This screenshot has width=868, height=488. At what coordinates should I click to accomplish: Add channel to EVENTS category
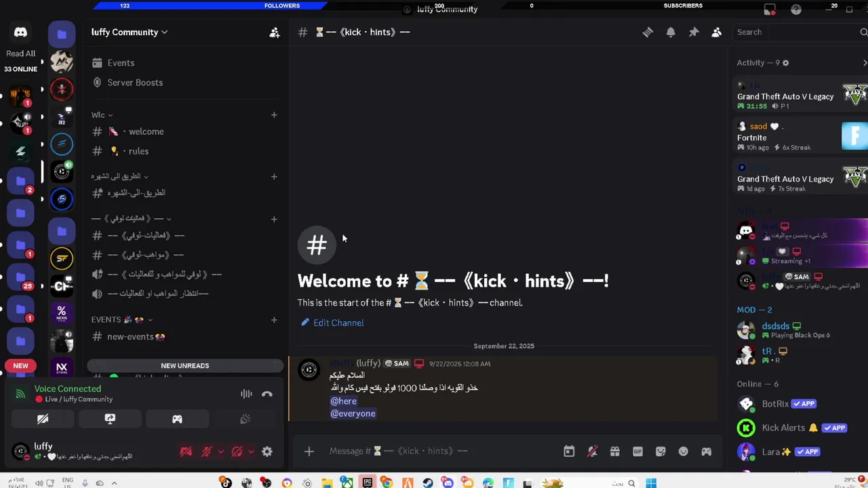tap(274, 319)
